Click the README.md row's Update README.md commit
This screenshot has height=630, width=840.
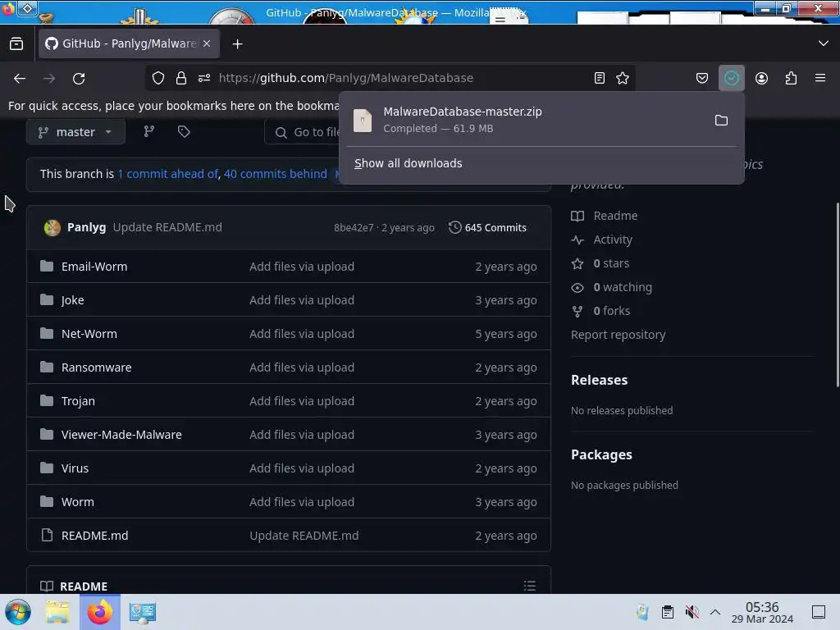click(x=304, y=536)
